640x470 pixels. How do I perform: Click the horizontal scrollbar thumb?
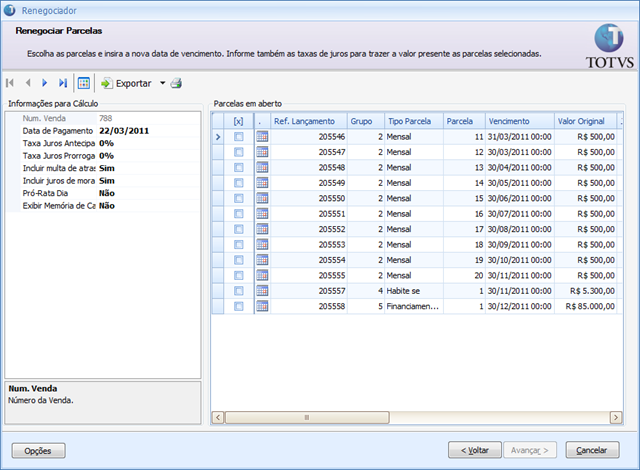(307, 417)
